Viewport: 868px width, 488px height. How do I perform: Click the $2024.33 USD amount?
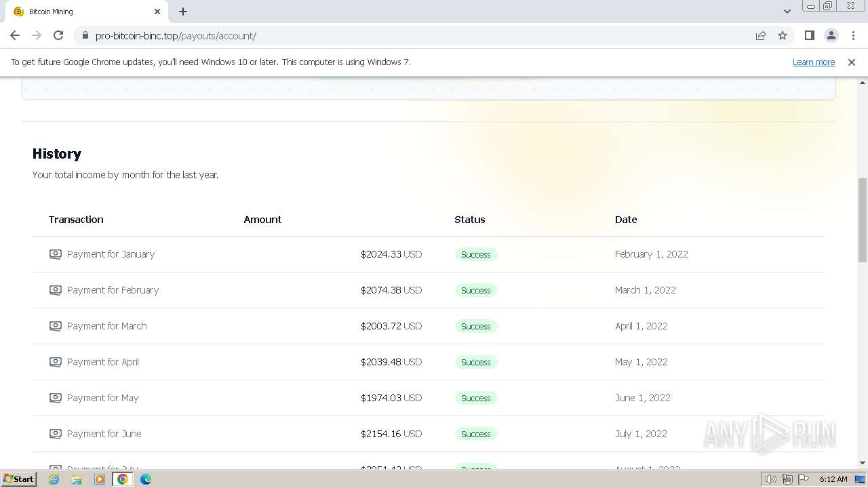pos(391,254)
